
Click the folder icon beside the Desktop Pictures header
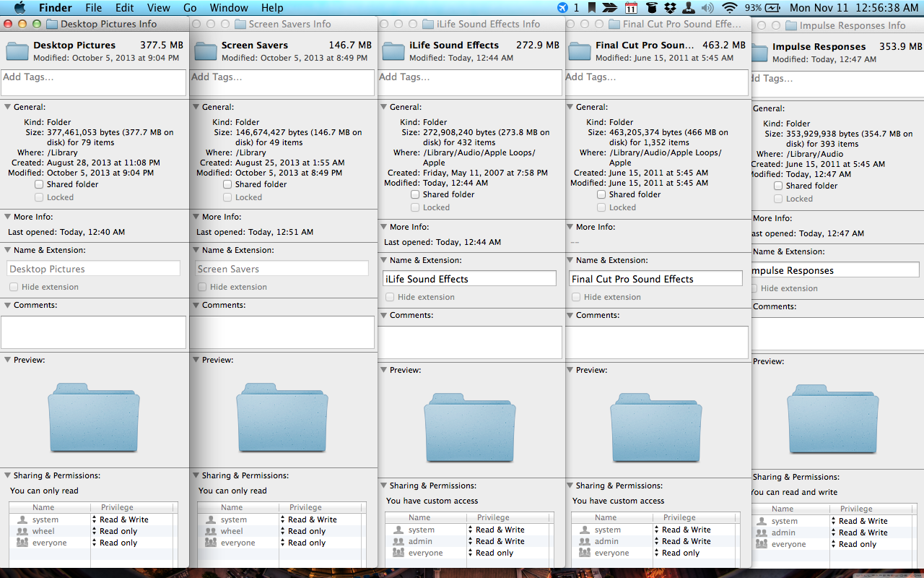click(x=17, y=51)
